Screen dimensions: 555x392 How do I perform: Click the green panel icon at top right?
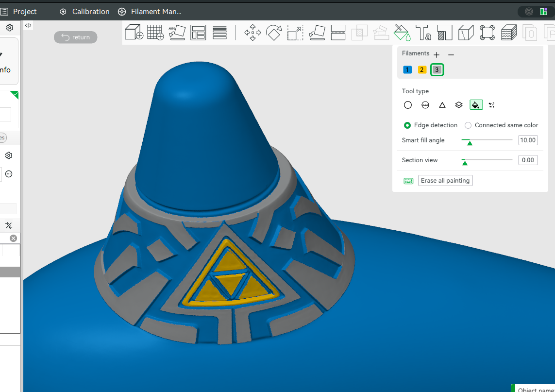(544, 12)
